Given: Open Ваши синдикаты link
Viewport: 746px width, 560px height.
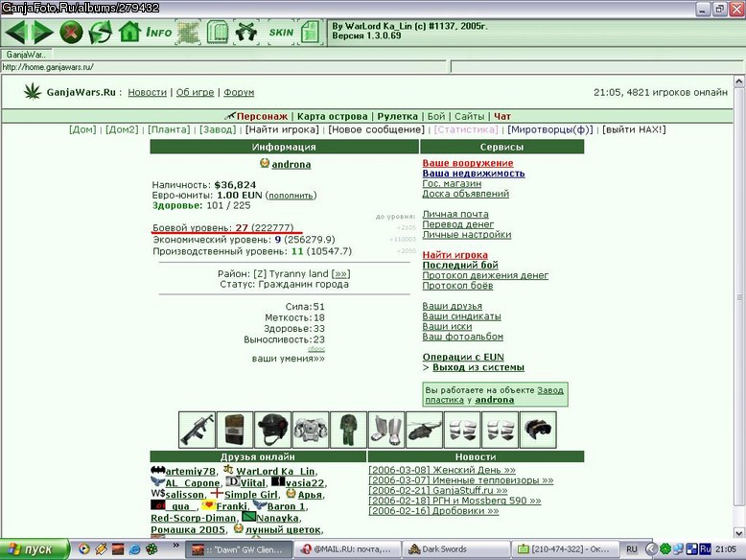Looking at the screenshot, I should [x=461, y=315].
